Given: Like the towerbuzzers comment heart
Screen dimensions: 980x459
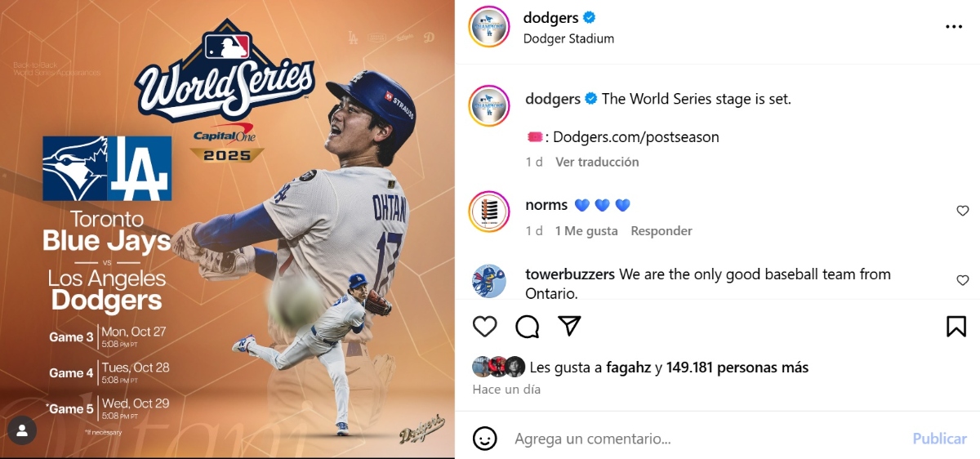Looking at the screenshot, I should click(x=963, y=280).
